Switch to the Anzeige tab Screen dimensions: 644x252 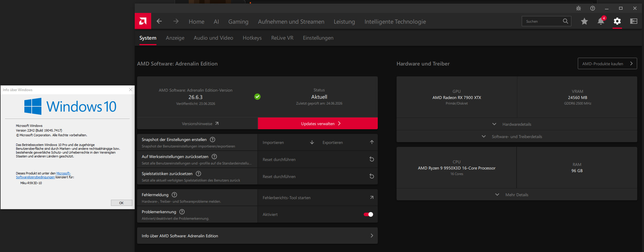(x=175, y=38)
